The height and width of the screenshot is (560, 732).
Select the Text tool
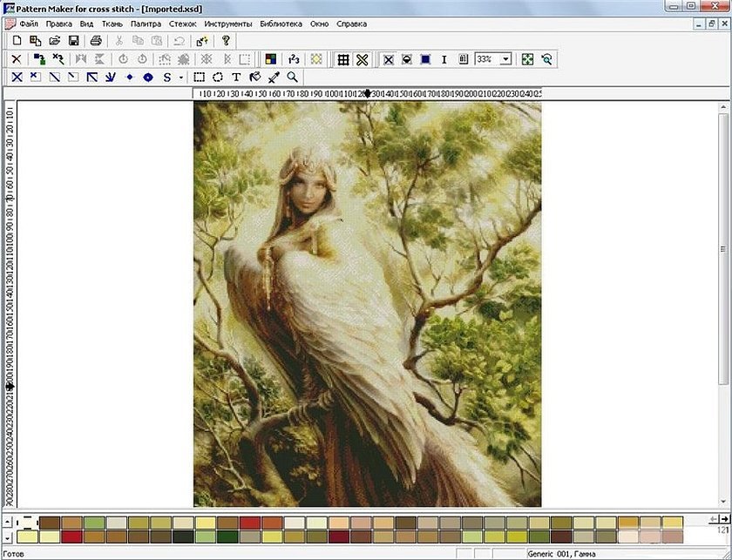(236, 78)
